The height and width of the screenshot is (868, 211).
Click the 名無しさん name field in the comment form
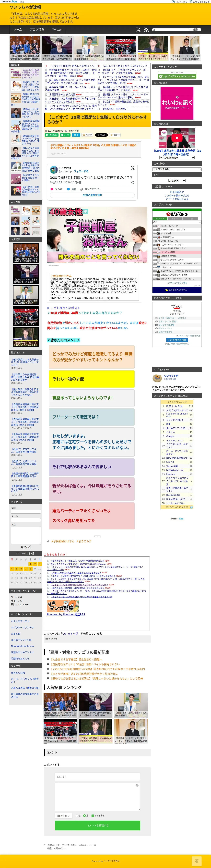pos(98,777)
